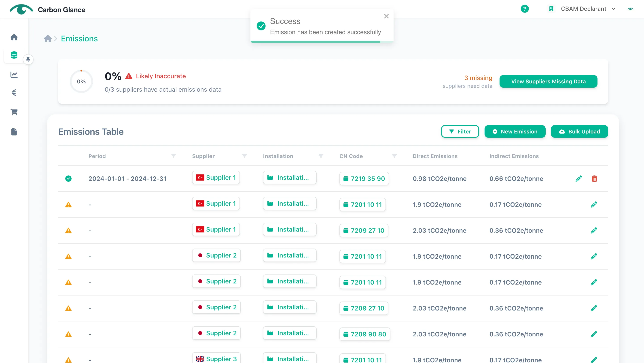Click View Suppliers Missing Data button
This screenshot has width=644, height=363.
click(x=548, y=81)
